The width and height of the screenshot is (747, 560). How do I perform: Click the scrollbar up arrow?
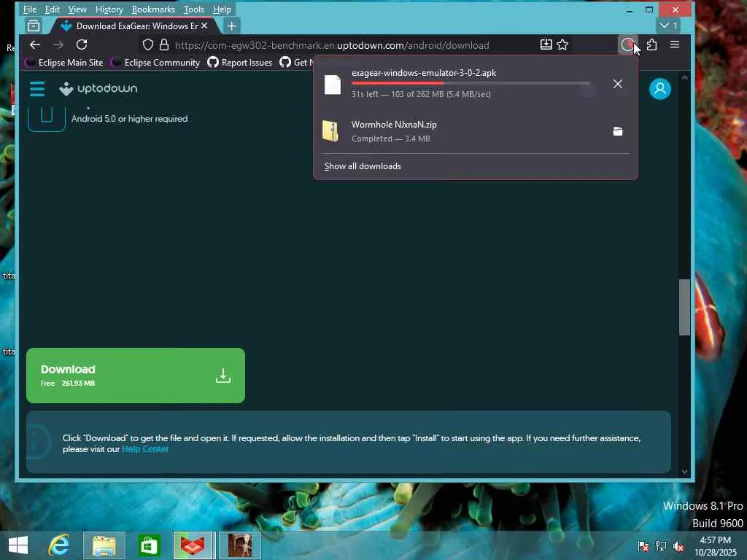(684, 77)
